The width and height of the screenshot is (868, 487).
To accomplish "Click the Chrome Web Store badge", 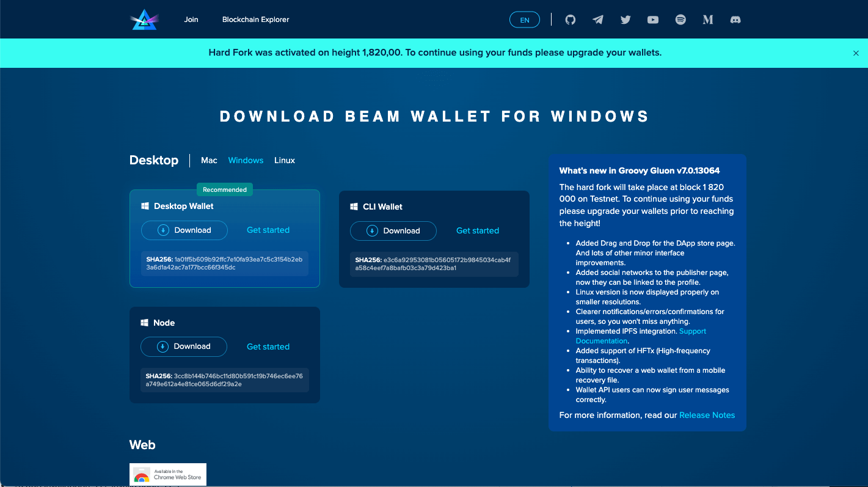I will tap(168, 475).
